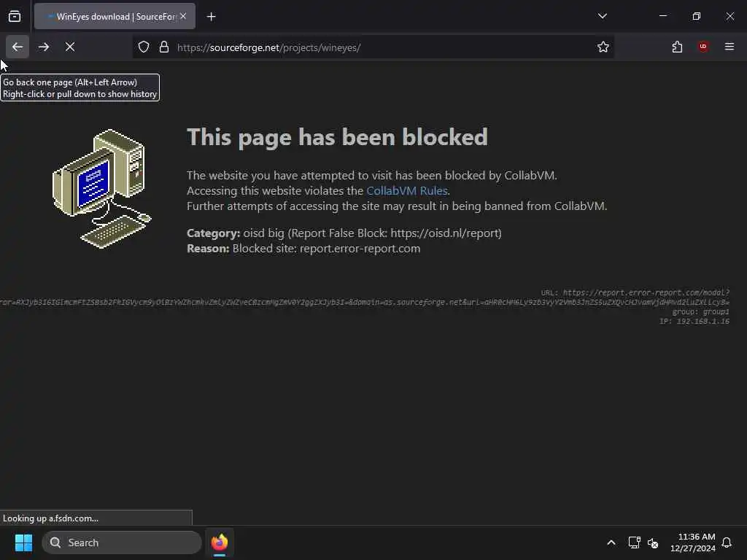The image size is (747, 560).
Task: Open the network status tray icon
Action: pyautogui.click(x=634, y=542)
